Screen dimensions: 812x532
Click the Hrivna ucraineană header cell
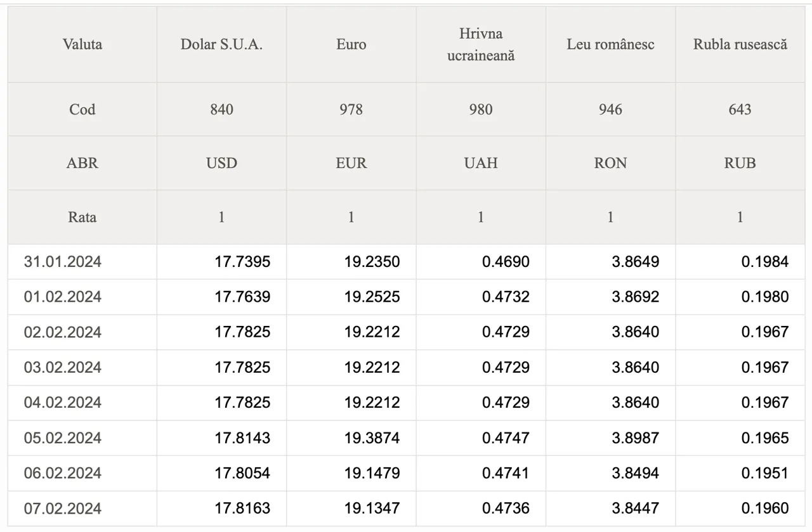pos(480,44)
